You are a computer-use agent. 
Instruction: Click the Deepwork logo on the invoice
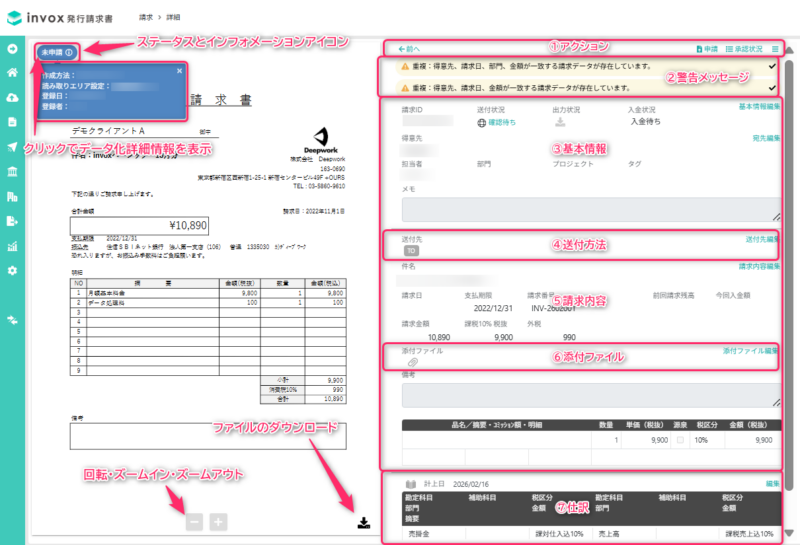coord(321,140)
